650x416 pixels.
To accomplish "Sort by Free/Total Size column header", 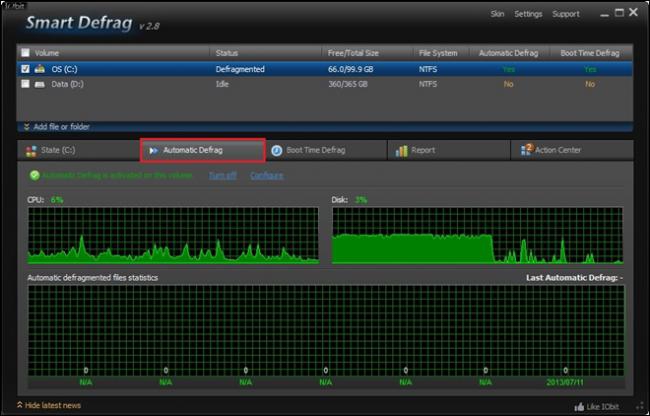I will coord(353,53).
